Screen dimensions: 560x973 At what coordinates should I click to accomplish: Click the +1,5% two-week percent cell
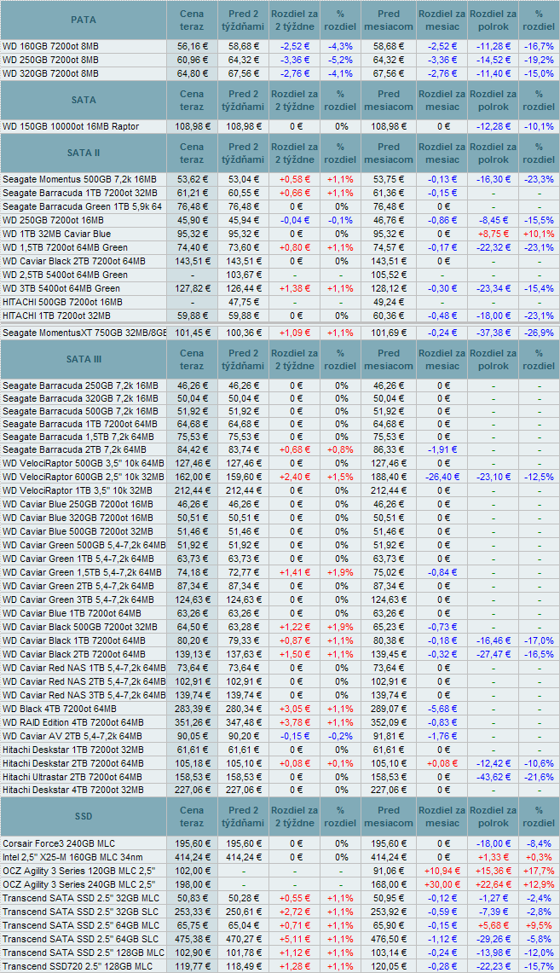pyautogui.click(x=340, y=478)
